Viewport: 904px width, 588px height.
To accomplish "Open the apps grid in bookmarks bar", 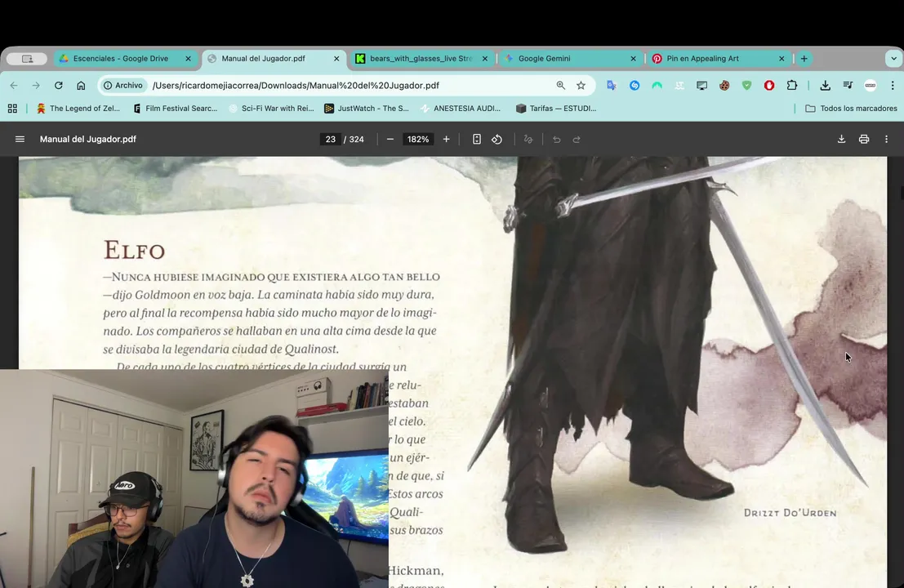I will pos(12,109).
